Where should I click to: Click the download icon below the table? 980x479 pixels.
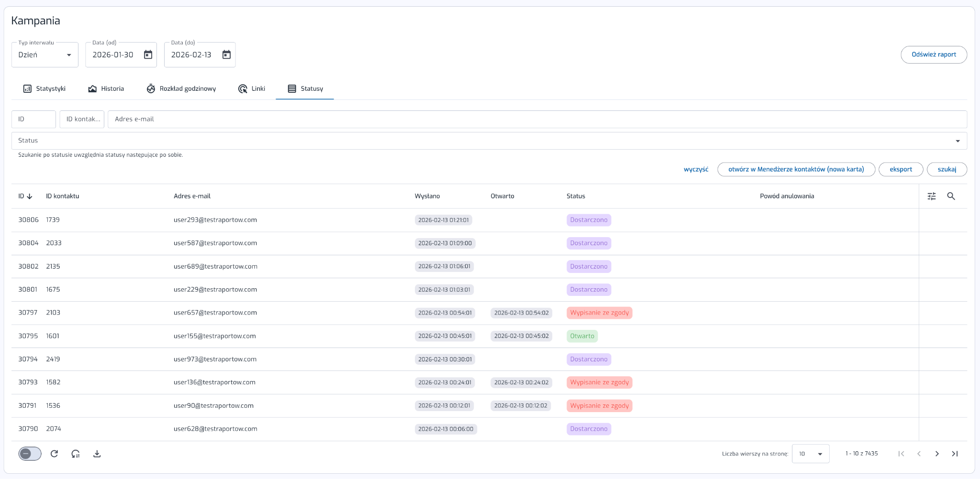97,454
